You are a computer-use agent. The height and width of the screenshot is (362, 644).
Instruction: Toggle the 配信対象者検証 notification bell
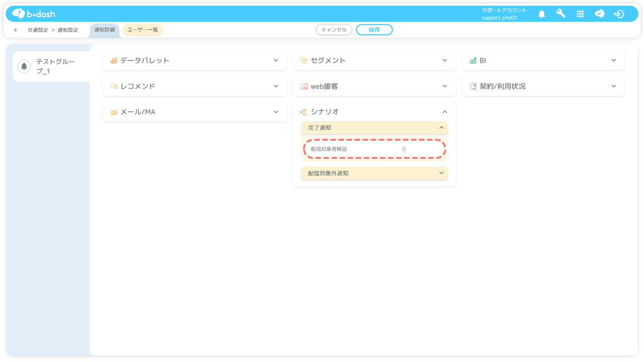(x=404, y=149)
